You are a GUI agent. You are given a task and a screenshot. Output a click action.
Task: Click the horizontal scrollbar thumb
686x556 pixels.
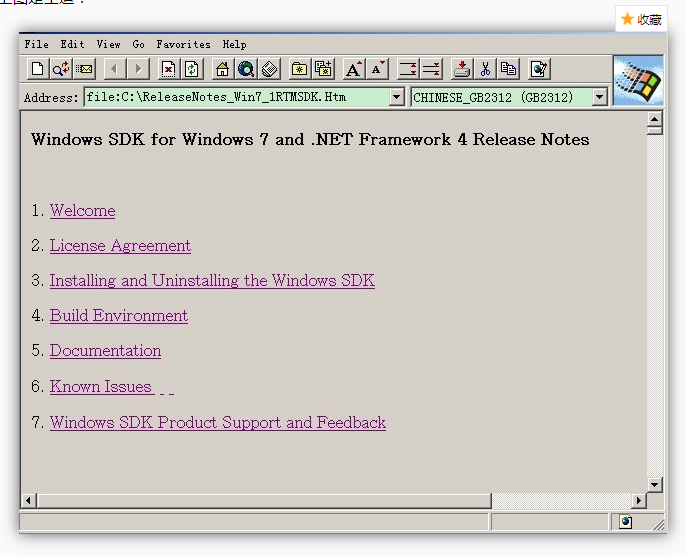pyautogui.click(x=264, y=500)
